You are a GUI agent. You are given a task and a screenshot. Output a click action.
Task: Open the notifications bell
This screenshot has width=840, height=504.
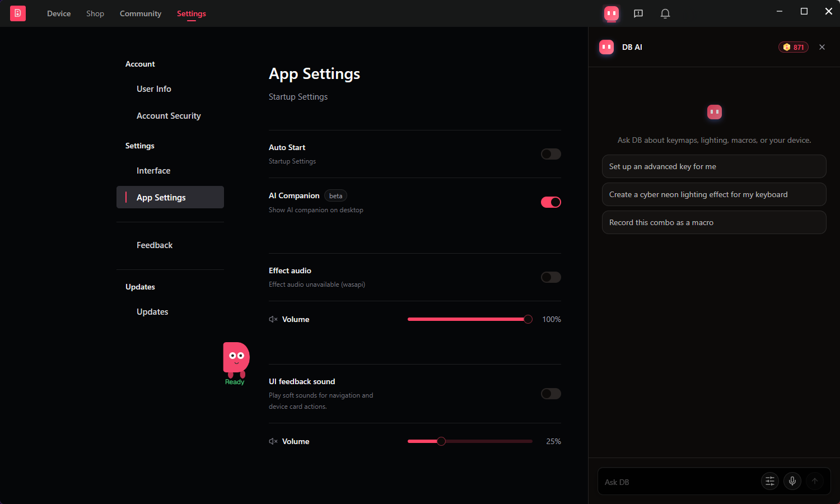(665, 13)
